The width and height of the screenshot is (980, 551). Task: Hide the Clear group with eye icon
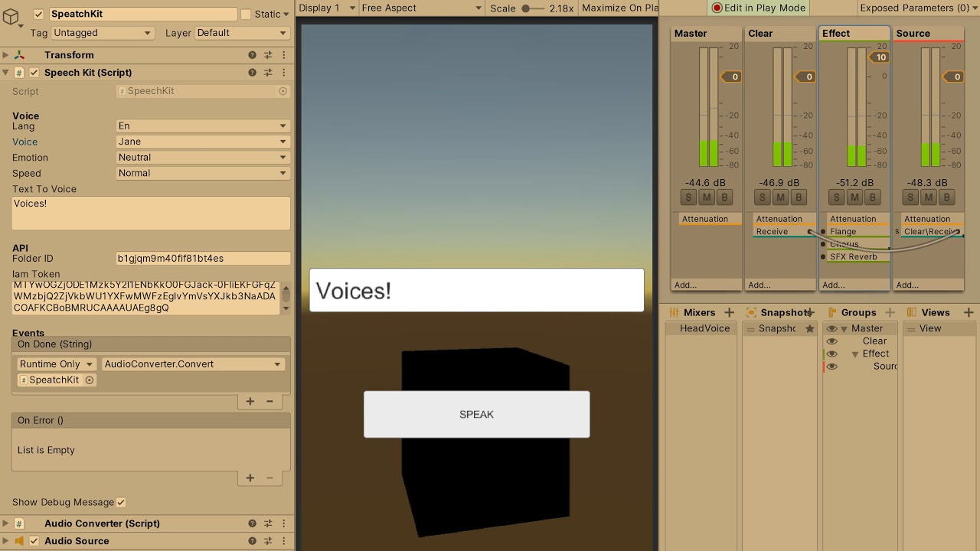(832, 341)
